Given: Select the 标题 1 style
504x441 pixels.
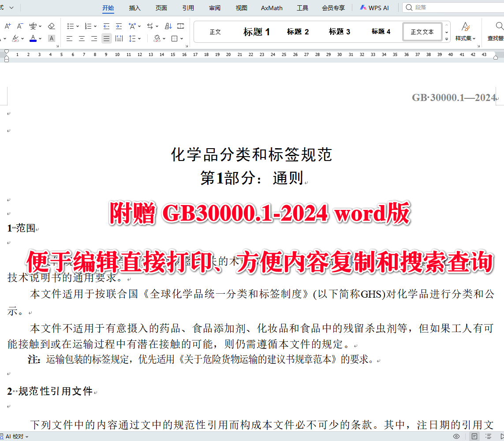Looking at the screenshot, I should click(x=256, y=31).
